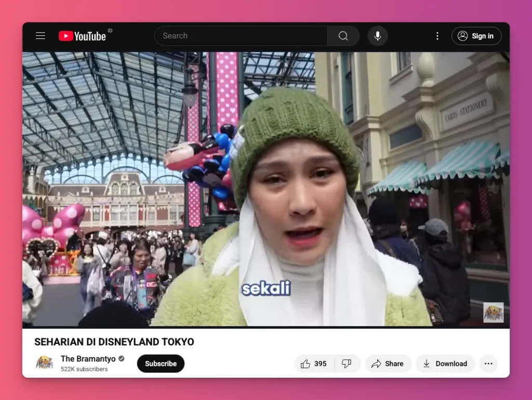The image size is (532, 400).
Task: Sign in to YouTube
Action: [x=476, y=36]
